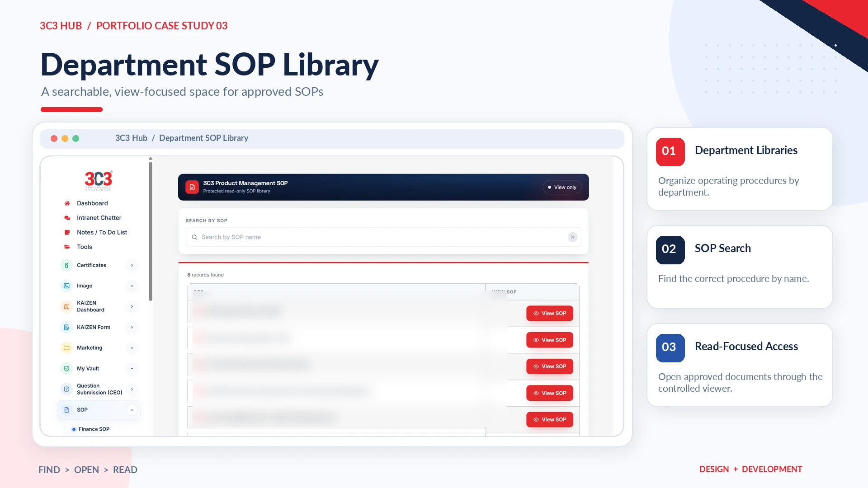The image size is (868, 488).
Task: Expand KAIZEN Dashboard submenu chevron
Action: click(x=132, y=306)
